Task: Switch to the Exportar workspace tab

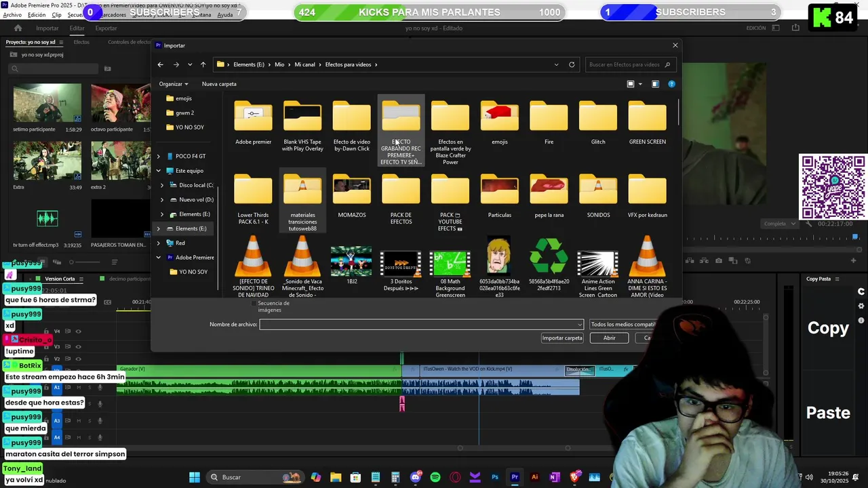Action: pos(106,28)
